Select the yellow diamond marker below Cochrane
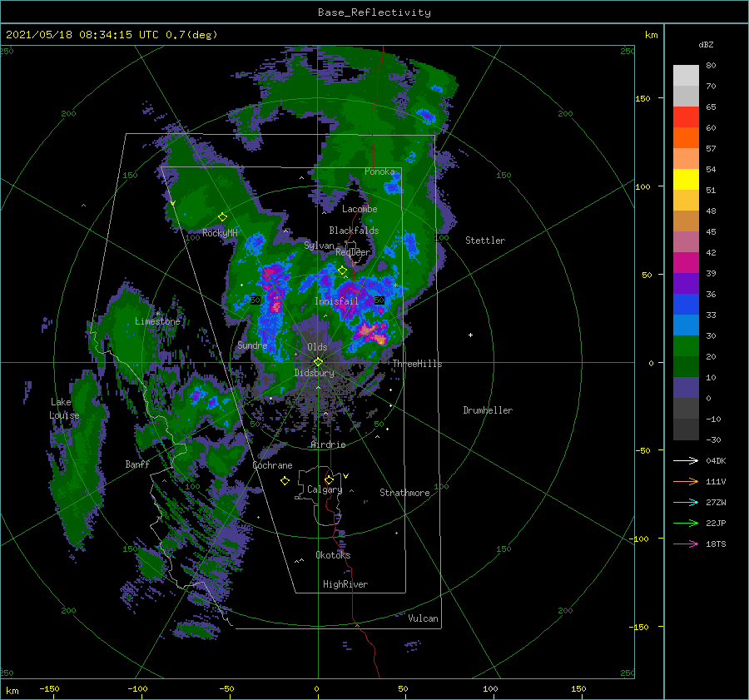This screenshot has width=749, height=700. pyautogui.click(x=285, y=481)
